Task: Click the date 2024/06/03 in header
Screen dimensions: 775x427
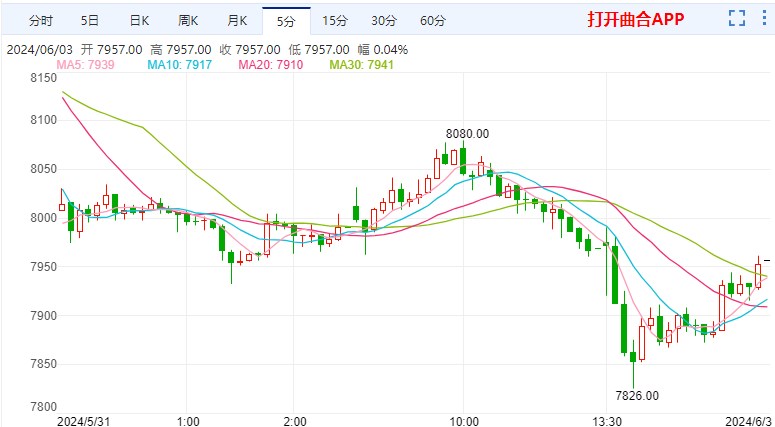Action: point(40,49)
